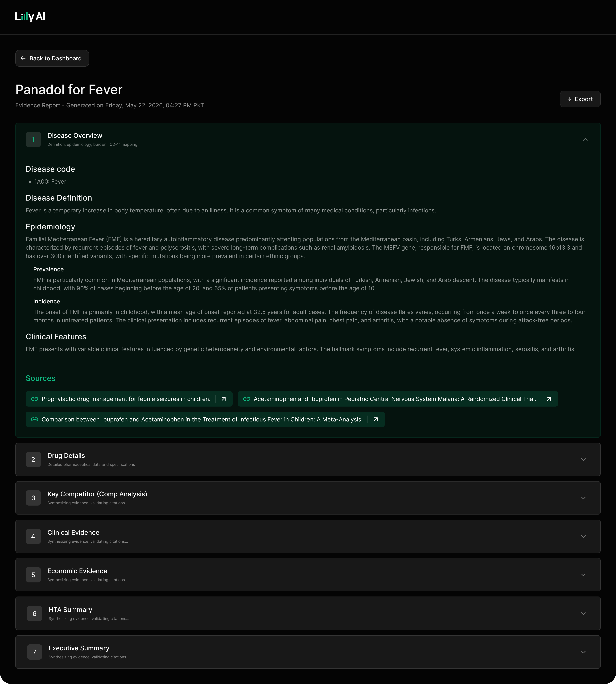Click the '1A00: Fever' disease code
Screen dimensions: 616x684
click(x=50, y=182)
